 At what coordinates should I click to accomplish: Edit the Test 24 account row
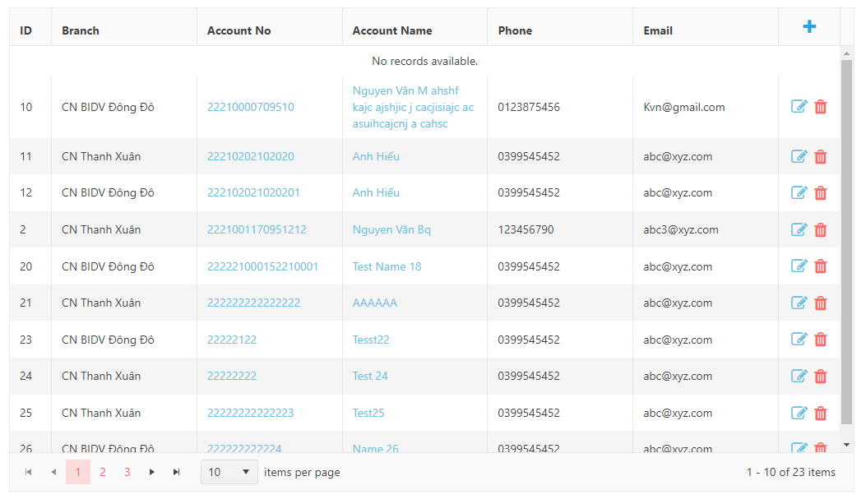[x=799, y=376]
